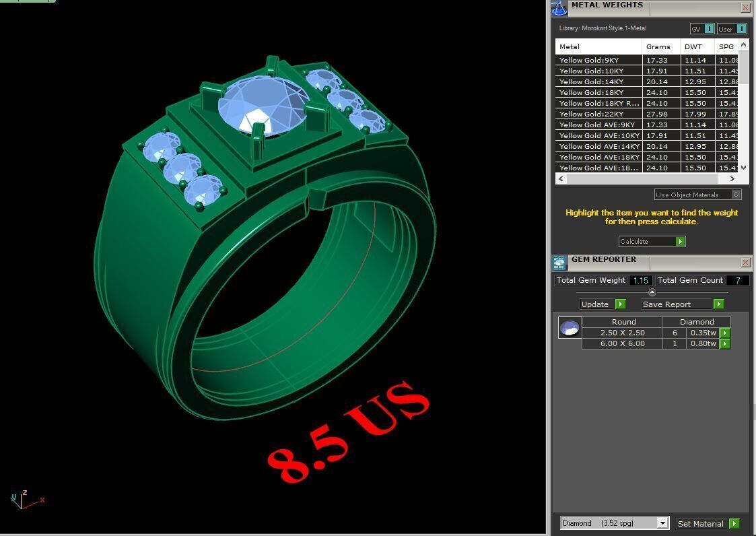Click the Metal column header

[x=598, y=46]
